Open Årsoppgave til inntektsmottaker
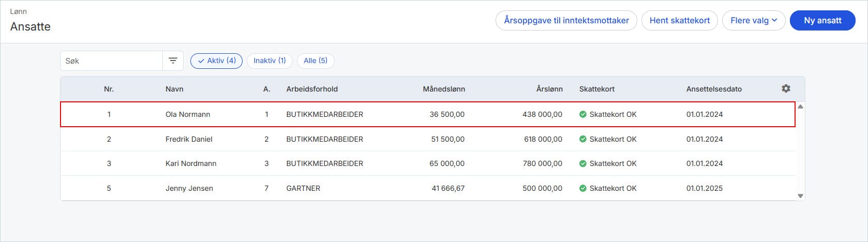This screenshot has width=868, height=242. pos(566,21)
